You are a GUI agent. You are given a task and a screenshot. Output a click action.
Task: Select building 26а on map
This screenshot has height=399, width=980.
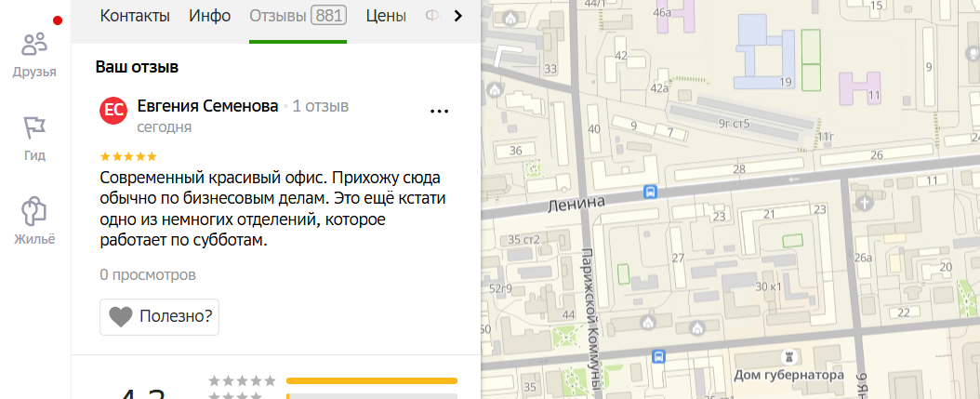pos(863,258)
